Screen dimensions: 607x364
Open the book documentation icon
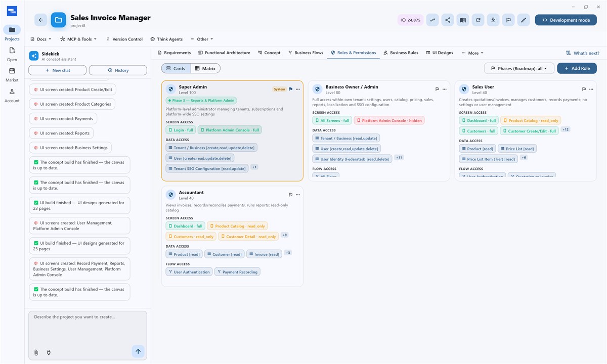coord(462,20)
